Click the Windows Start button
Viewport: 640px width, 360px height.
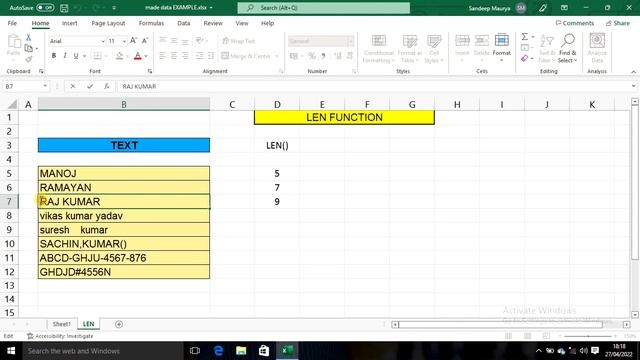[x=11, y=351]
